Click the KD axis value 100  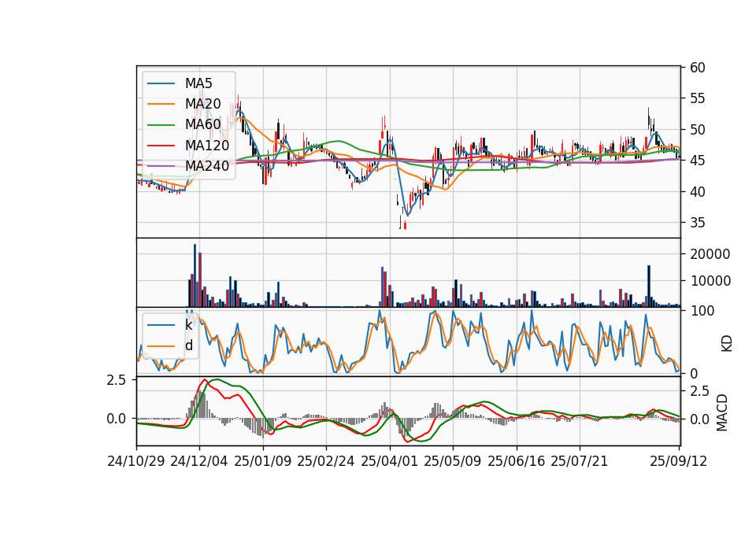[702, 312]
